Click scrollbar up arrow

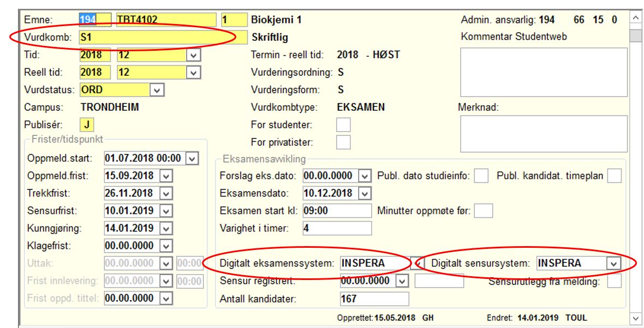[636, 19]
